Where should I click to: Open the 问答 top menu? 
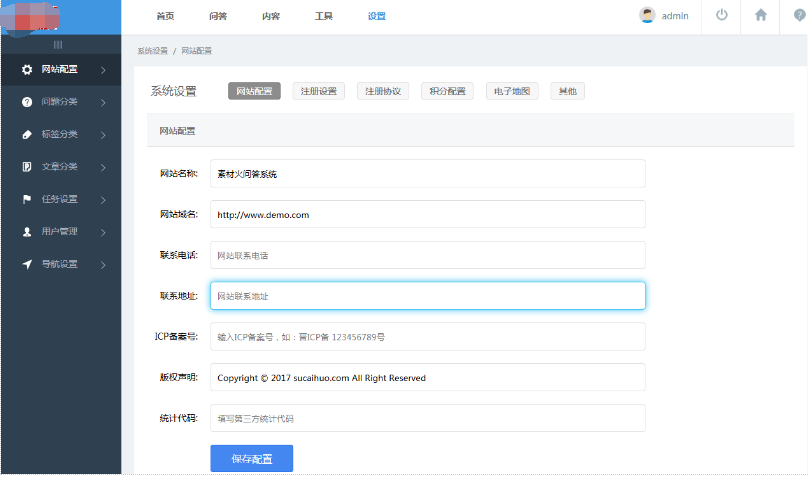click(218, 16)
